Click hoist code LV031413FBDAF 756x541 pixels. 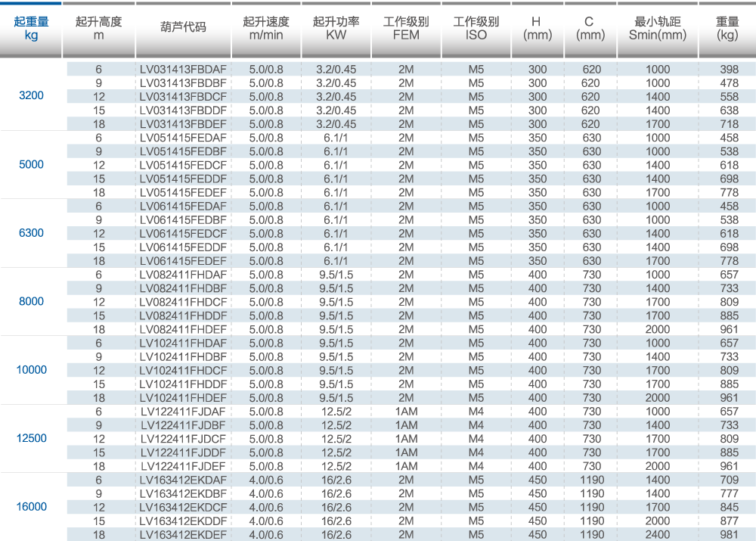pyautogui.click(x=183, y=70)
